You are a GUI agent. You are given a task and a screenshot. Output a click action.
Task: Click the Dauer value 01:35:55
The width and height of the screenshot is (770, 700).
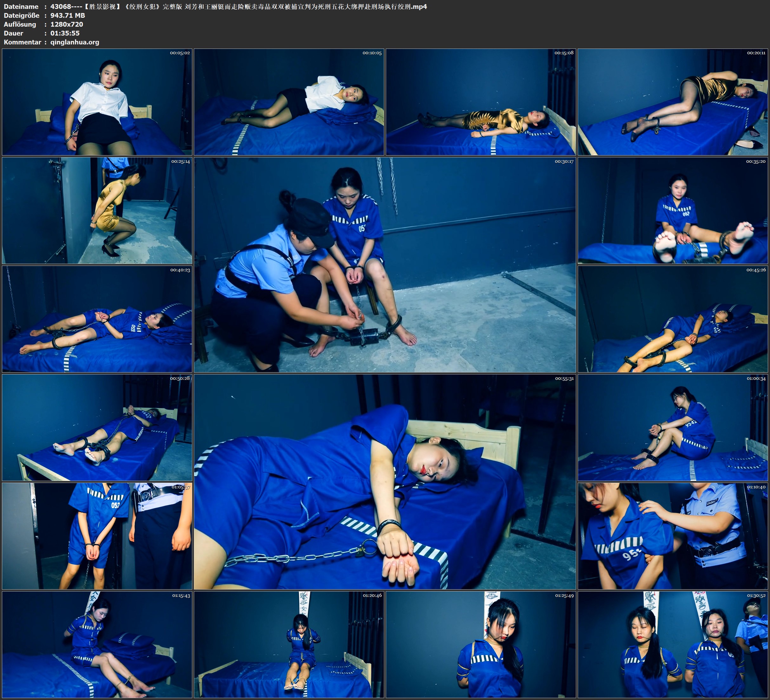click(x=65, y=33)
